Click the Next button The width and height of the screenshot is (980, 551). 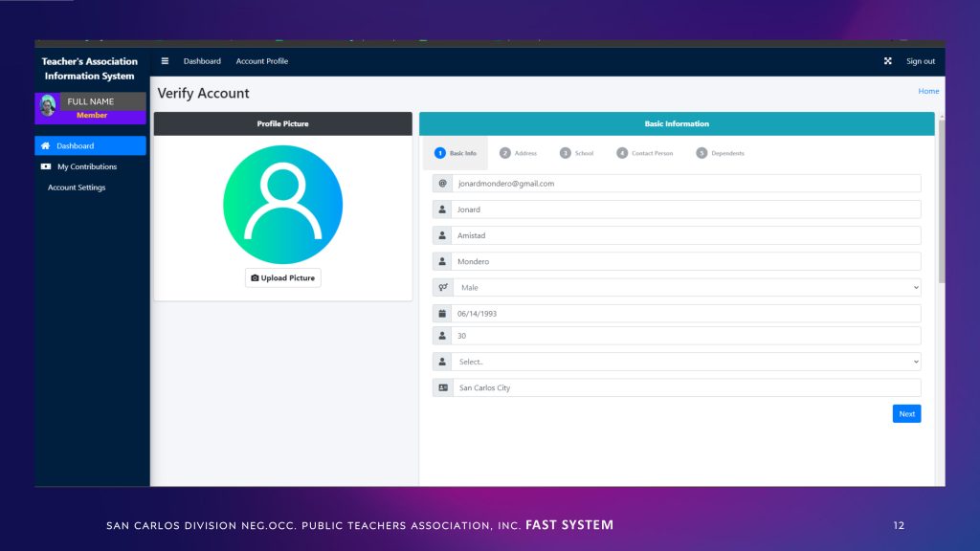click(906, 414)
